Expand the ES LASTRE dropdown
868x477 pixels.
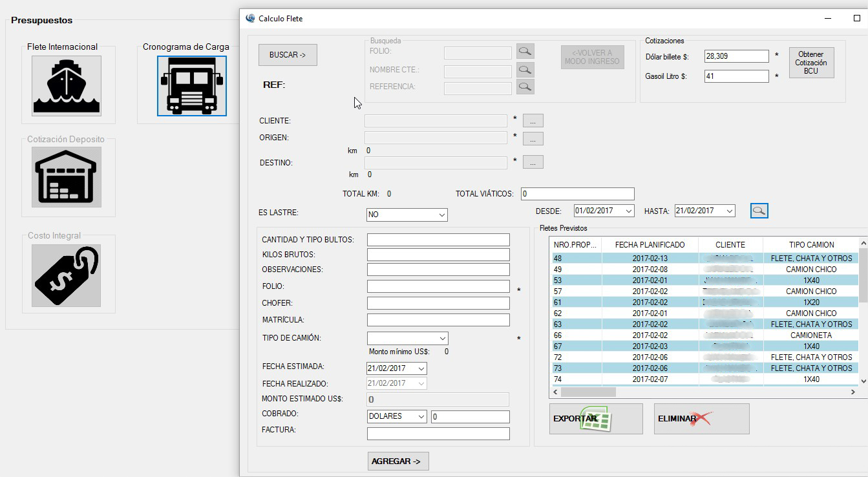pyautogui.click(x=441, y=215)
